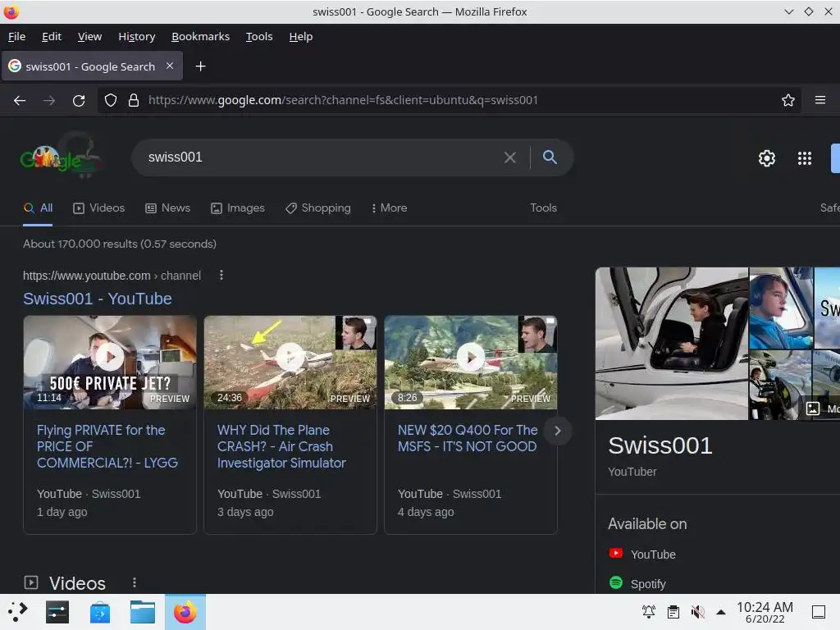Open the View menu
Screen dimensions: 840x630
pos(89,36)
